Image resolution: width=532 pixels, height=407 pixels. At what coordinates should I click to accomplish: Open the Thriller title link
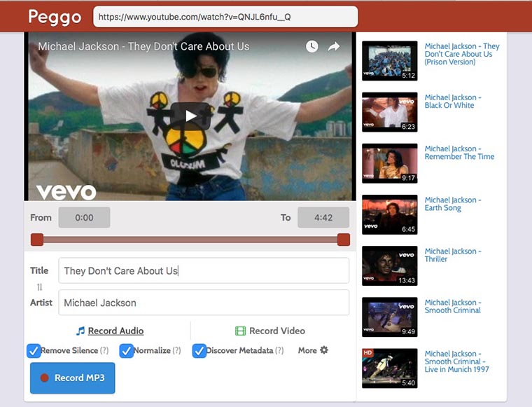(x=453, y=255)
